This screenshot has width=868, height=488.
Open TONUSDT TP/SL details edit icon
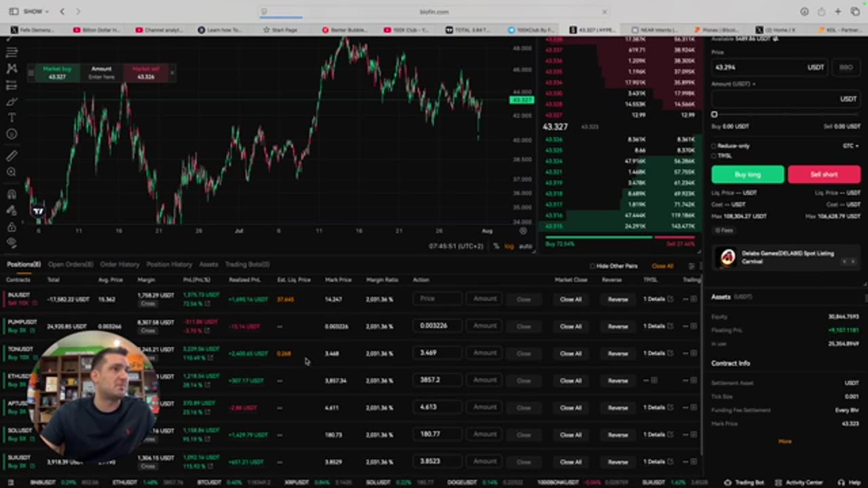point(670,353)
